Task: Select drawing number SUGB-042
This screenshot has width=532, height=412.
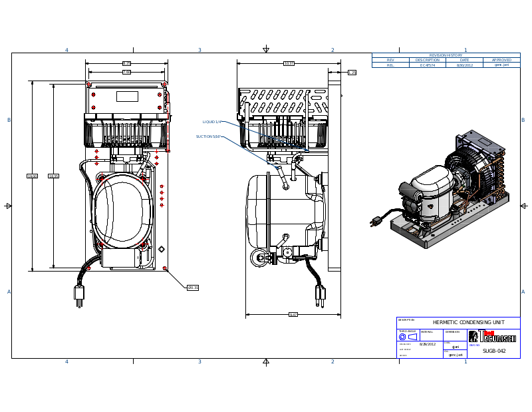Action: pos(494,351)
